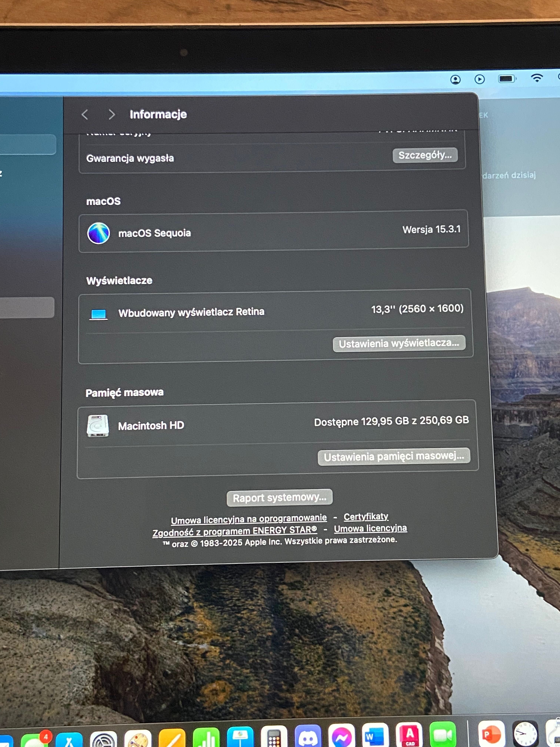This screenshot has width=560, height=747.
Task: Launch Keynote from the Dock
Action: 240,736
